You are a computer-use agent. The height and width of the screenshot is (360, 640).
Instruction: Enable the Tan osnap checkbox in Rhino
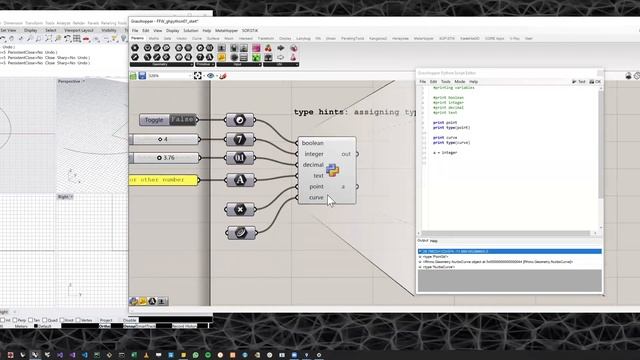pos(31,320)
